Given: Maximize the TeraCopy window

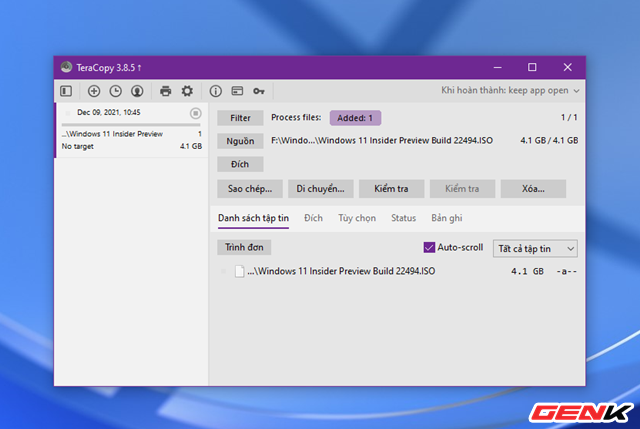Looking at the screenshot, I should (x=532, y=67).
